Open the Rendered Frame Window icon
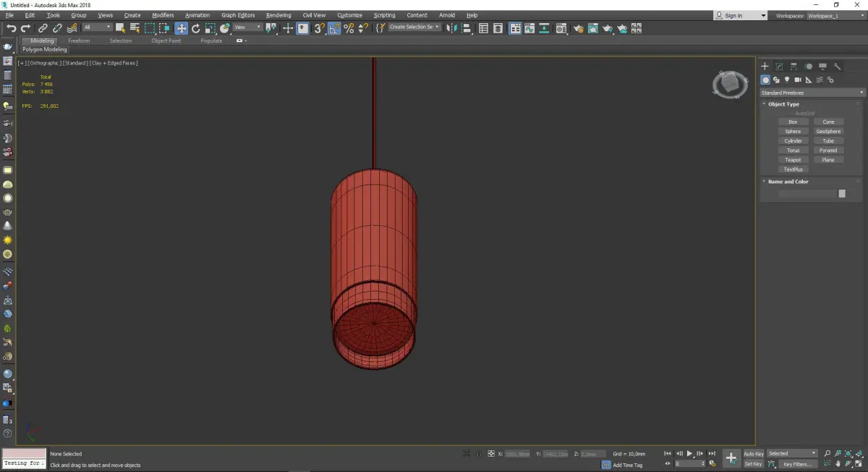This screenshot has width=868, height=472. point(592,28)
